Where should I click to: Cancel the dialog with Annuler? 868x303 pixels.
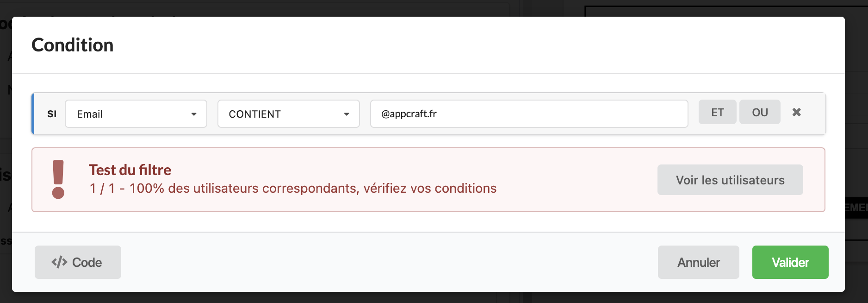(698, 262)
